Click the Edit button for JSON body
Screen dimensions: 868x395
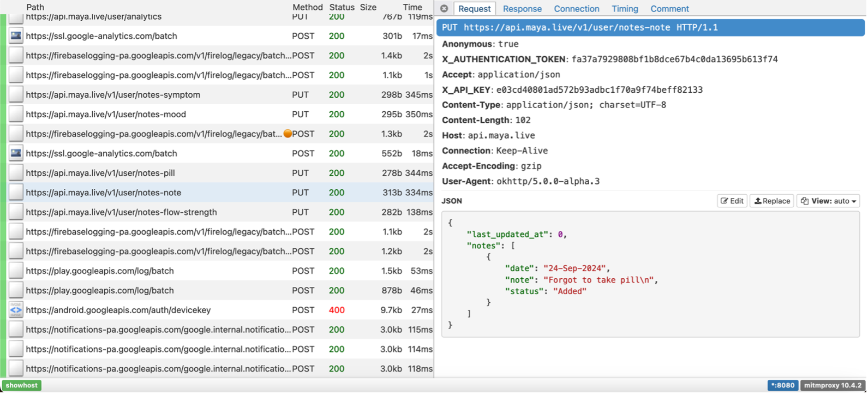tap(732, 201)
